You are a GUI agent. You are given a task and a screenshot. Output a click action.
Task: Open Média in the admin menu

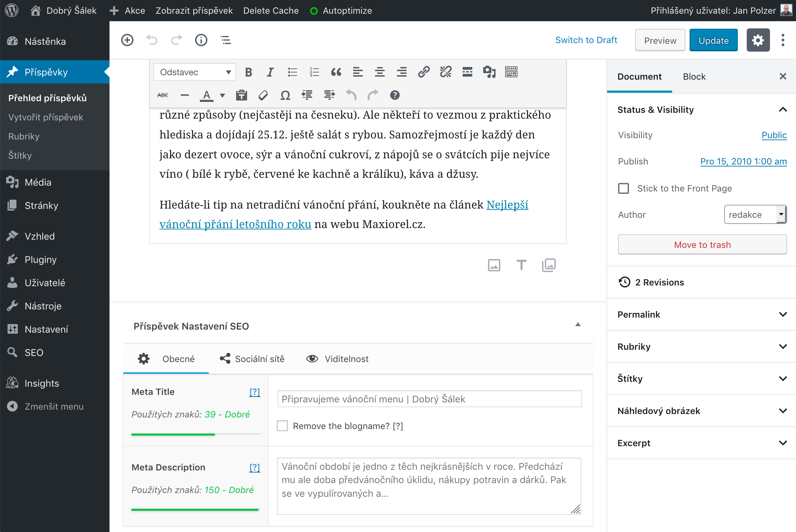click(55, 182)
